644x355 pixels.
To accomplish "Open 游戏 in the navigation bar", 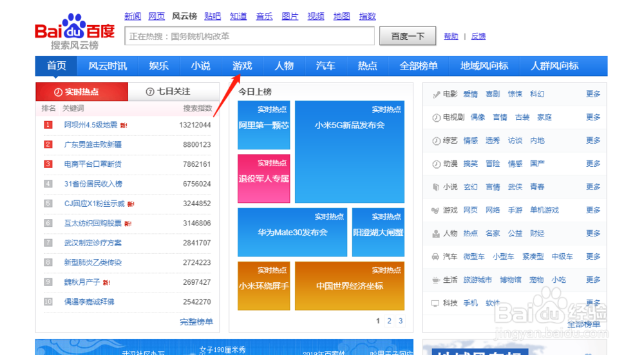I will tap(242, 66).
